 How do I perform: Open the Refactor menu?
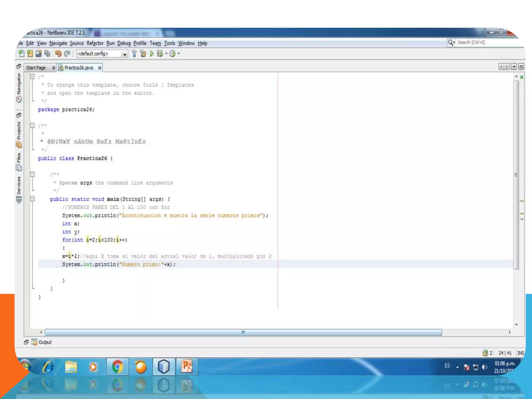click(95, 43)
